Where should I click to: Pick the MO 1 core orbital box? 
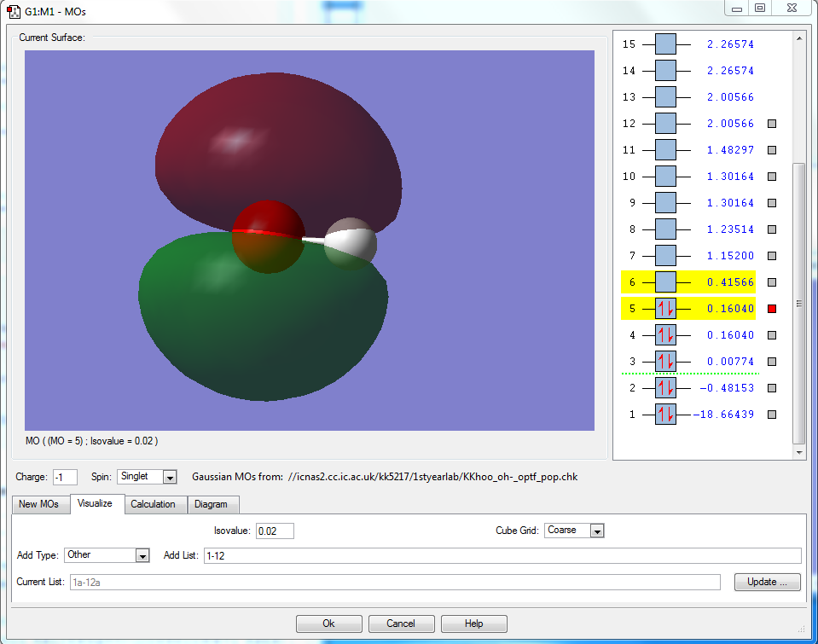665,415
